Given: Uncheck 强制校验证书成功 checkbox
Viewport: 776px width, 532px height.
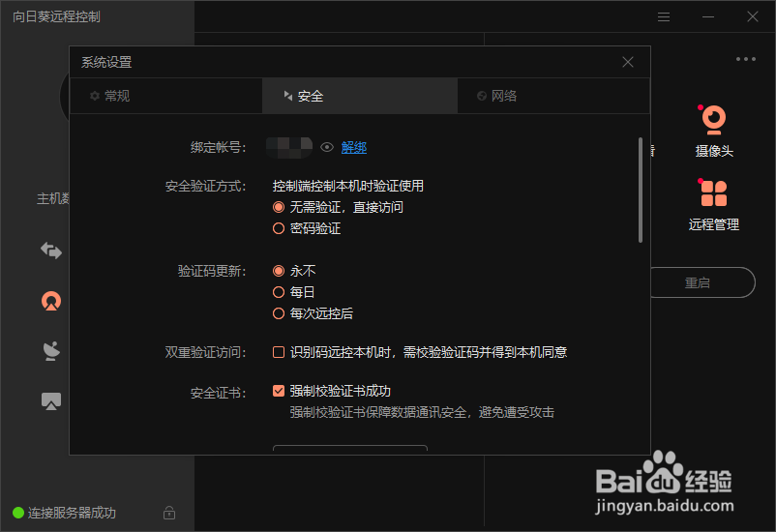Looking at the screenshot, I should tap(279, 391).
